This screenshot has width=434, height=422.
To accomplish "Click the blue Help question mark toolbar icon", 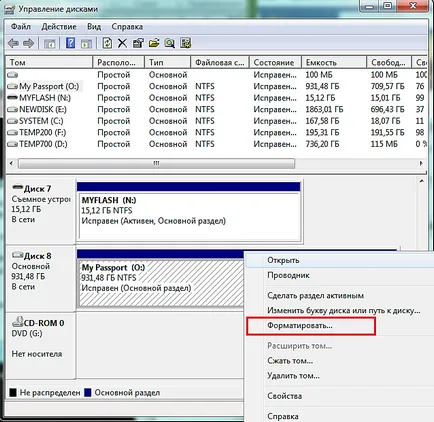I will [70, 43].
